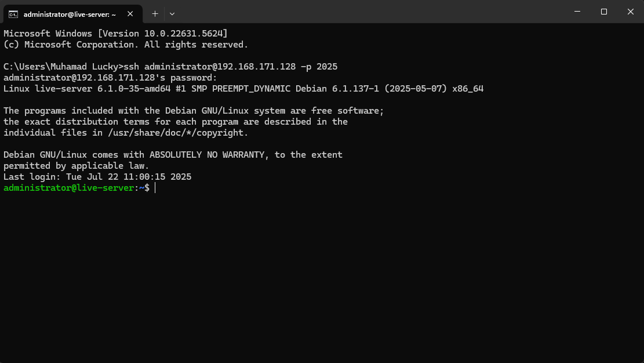Click the empty title bar area

(370, 12)
